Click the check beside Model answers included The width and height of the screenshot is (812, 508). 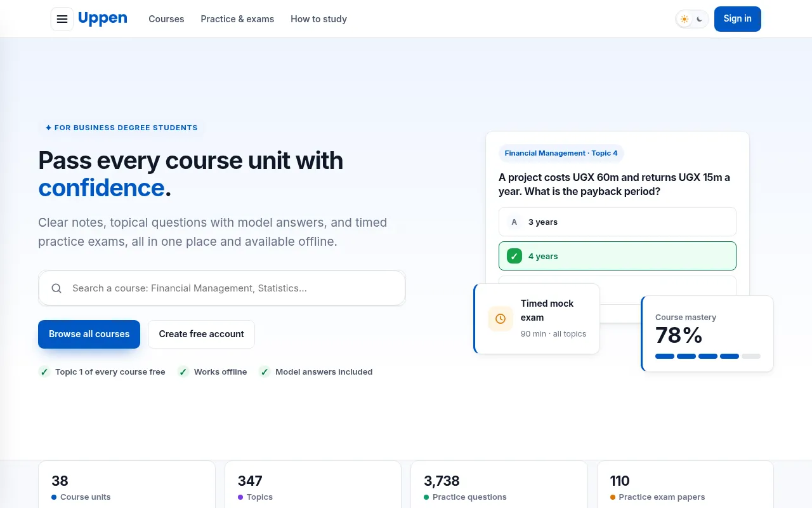(x=265, y=372)
